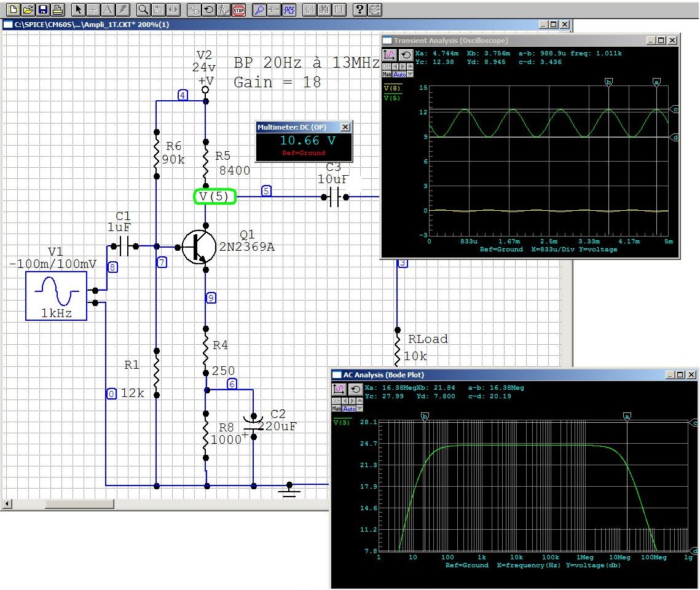Image resolution: width=700 pixels, height=590 pixels.
Task: Click the waveform scope toolbar icon
Action: 289,9
